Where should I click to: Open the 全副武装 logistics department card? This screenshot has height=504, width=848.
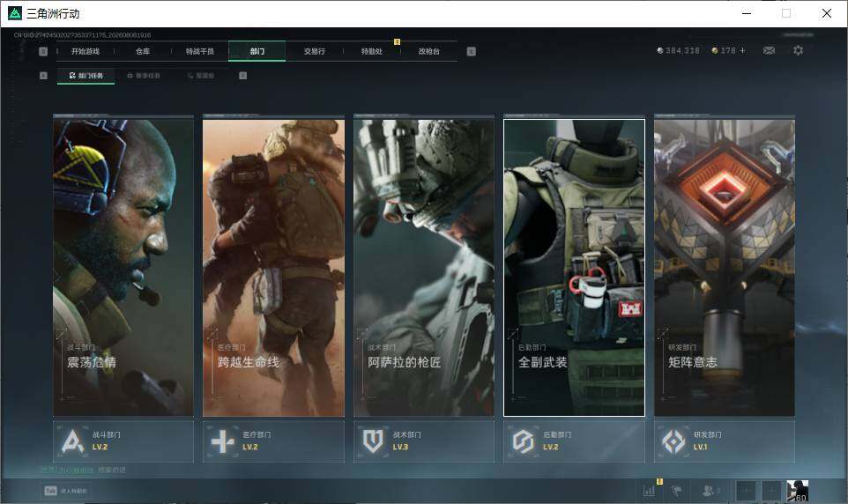[574, 268]
